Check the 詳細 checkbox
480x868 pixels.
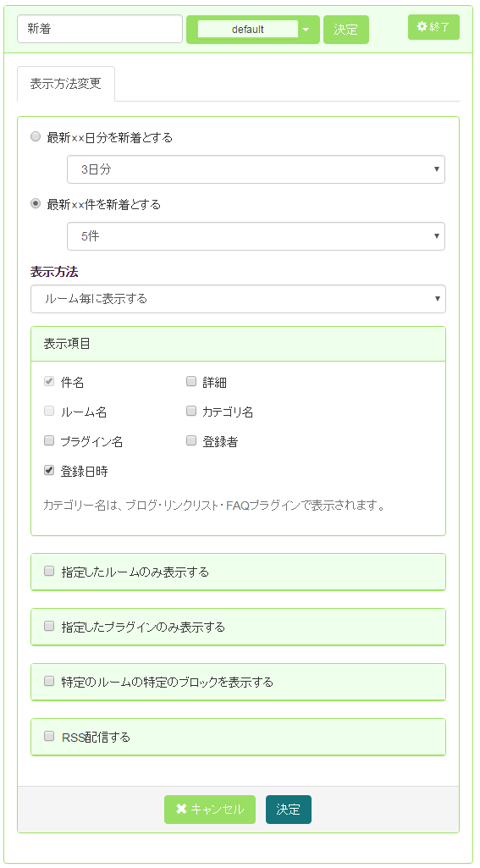click(x=191, y=381)
